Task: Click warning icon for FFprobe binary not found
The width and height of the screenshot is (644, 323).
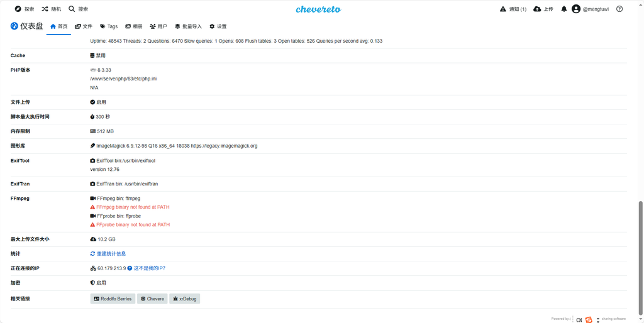Action: click(x=92, y=225)
